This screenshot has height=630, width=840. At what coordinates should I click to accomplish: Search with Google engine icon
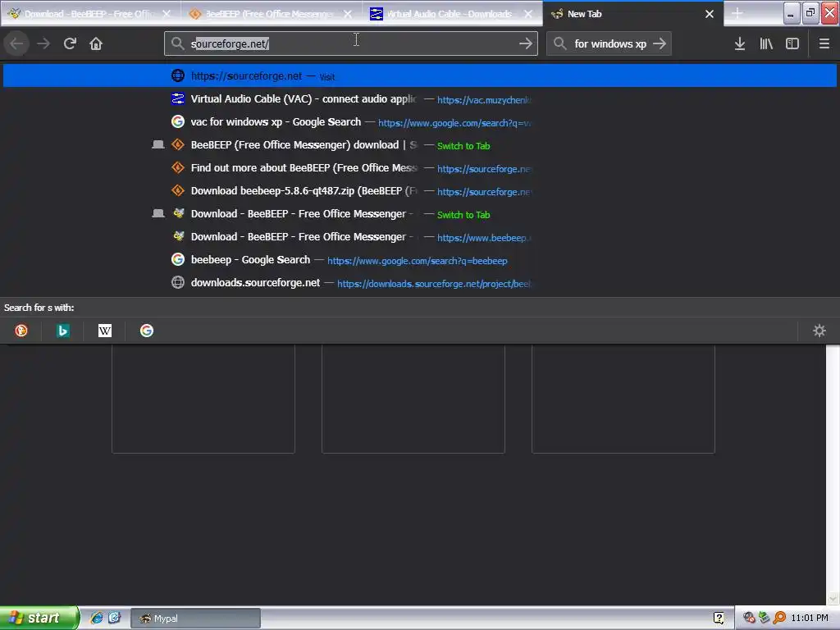pos(147,331)
